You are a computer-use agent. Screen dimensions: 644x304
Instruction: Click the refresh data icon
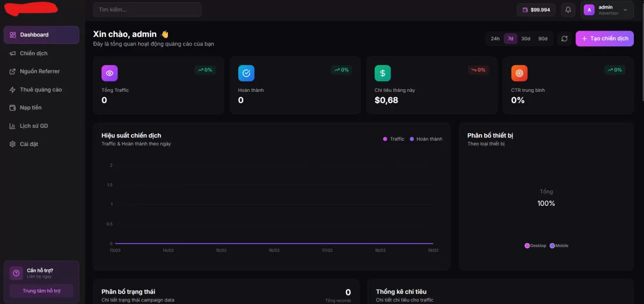coord(564,39)
